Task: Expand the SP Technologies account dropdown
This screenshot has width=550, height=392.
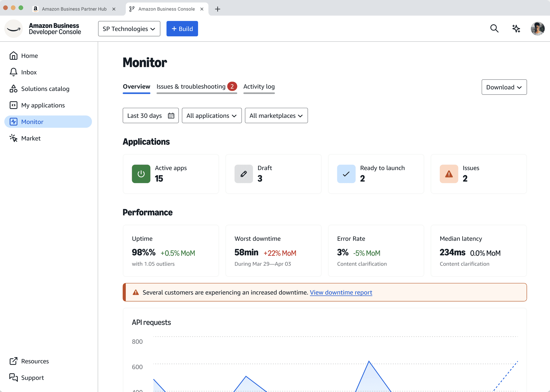Action: [129, 29]
